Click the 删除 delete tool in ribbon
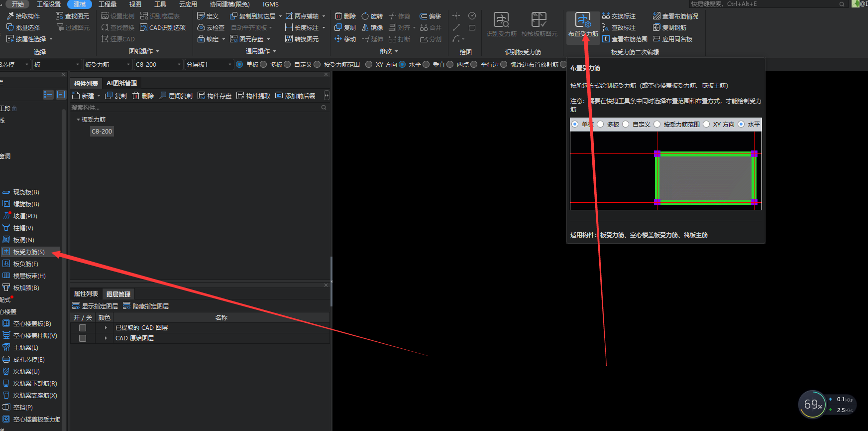The width and height of the screenshot is (868, 431). [345, 16]
